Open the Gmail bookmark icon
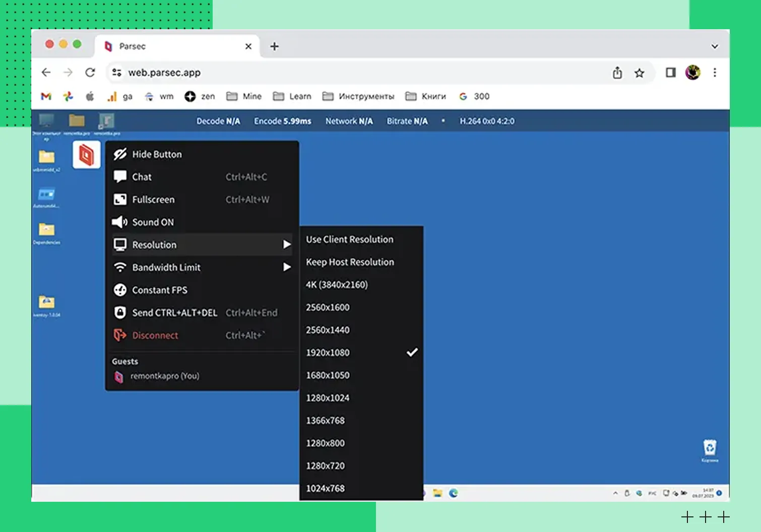The width and height of the screenshot is (761, 532). pos(46,96)
